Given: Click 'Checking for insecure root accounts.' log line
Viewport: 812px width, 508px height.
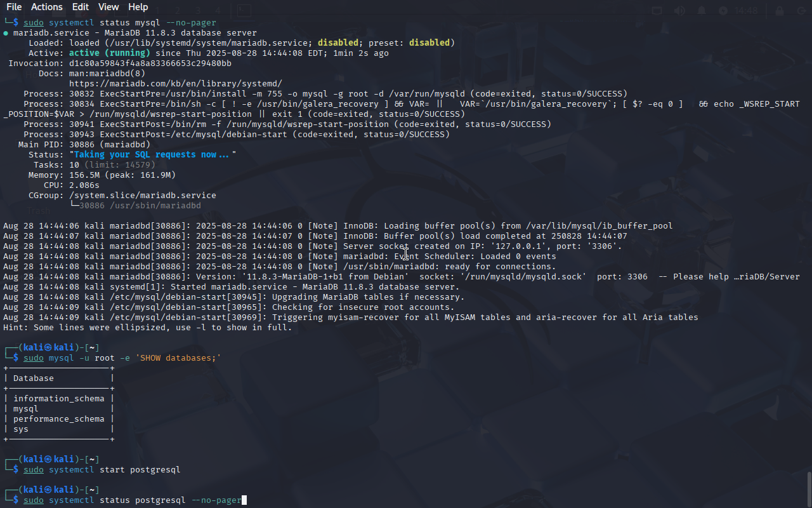Looking at the screenshot, I should point(229,307).
